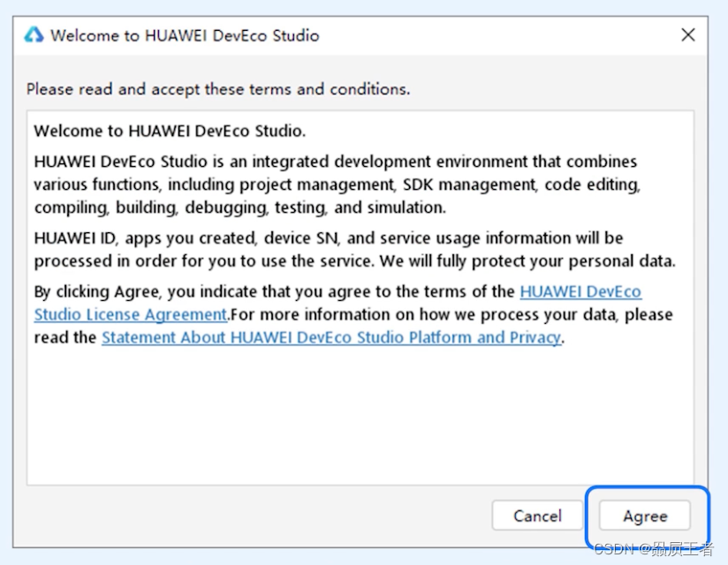
Task: Click the line 'Welcome to HUAWEI DevEco Studio.' in the terms
Action: pyautogui.click(x=170, y=131)
